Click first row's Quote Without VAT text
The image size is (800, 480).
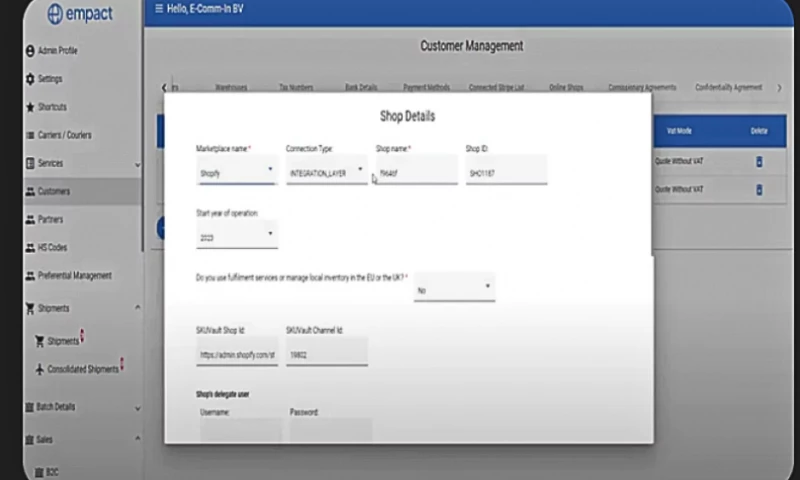click(x=679, y=161)
